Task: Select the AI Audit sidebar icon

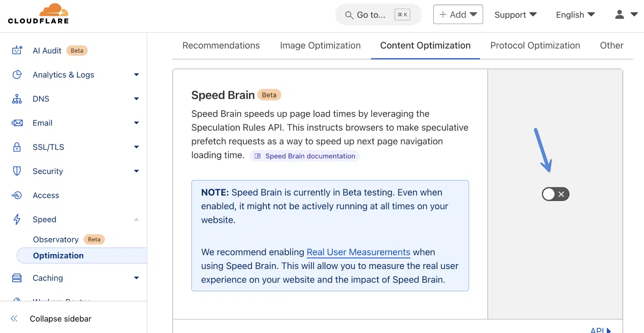Action: pos(17,50)
